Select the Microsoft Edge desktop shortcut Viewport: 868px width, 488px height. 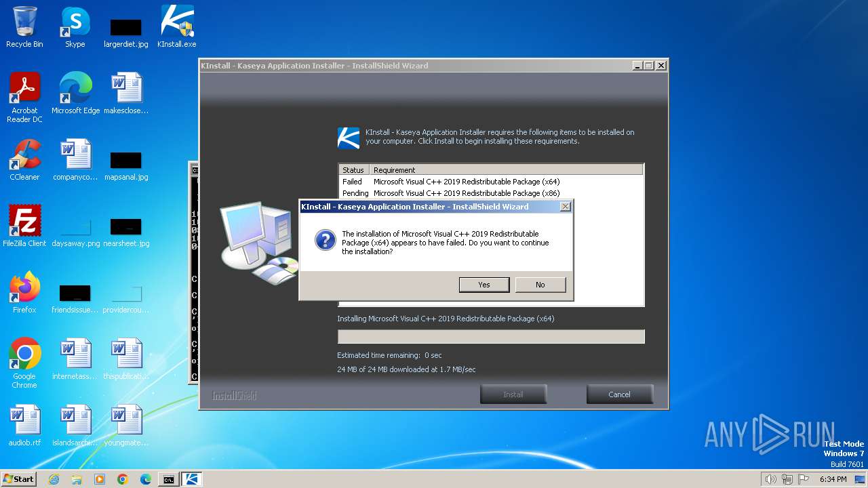[75, 94]
